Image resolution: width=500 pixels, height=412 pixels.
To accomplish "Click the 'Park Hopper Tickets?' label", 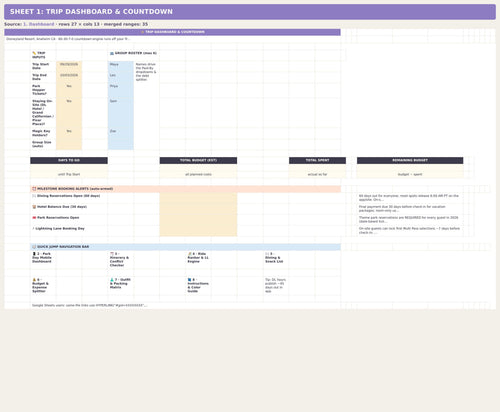I will 39,90.
